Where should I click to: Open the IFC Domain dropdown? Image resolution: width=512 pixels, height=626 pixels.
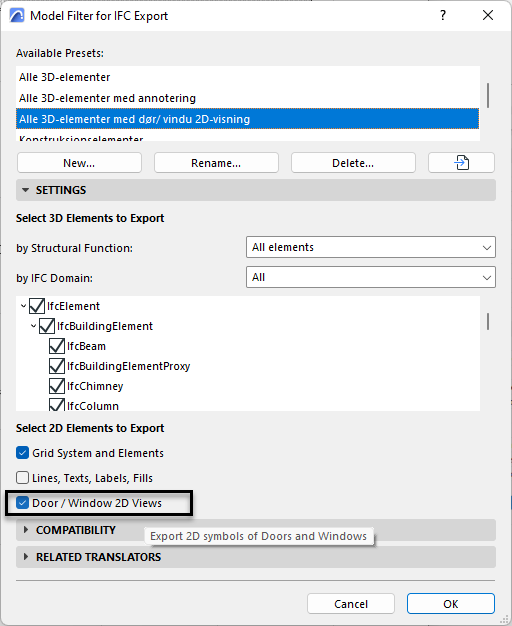[x=371, y=277]
